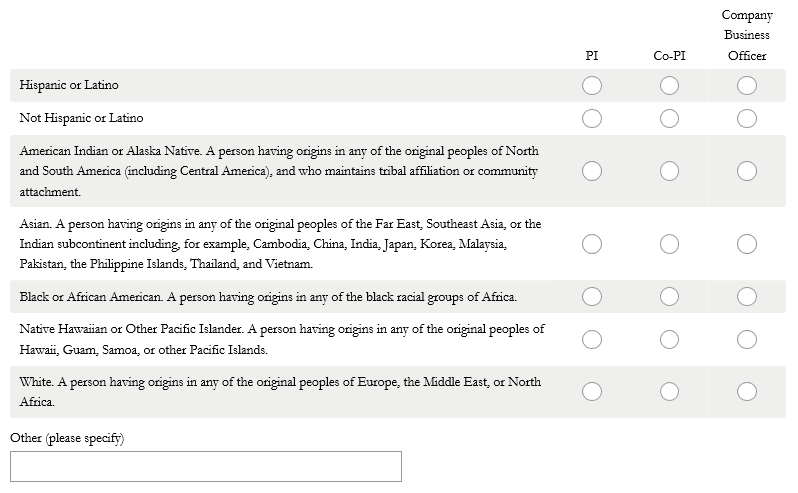
Task: Select PI radio button for White
Action: point(592,391)
